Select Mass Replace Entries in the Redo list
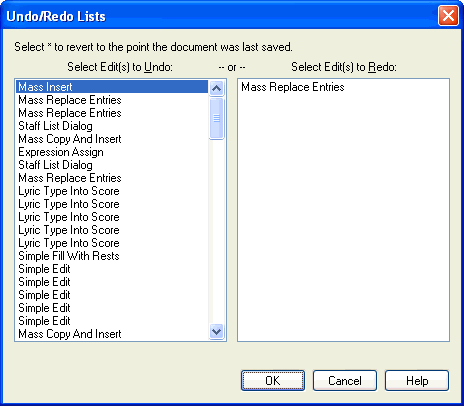The image size is (464, 406). click(x=293, y=87)
